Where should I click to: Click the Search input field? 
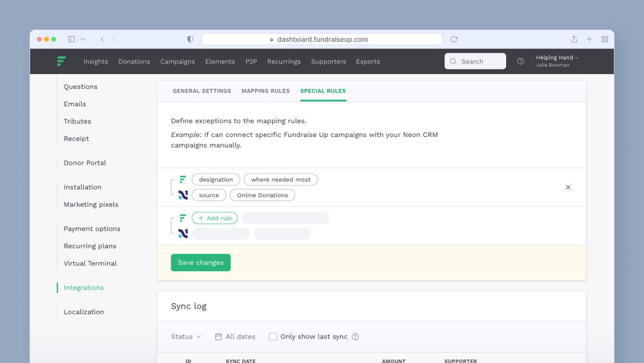[475, 61]
